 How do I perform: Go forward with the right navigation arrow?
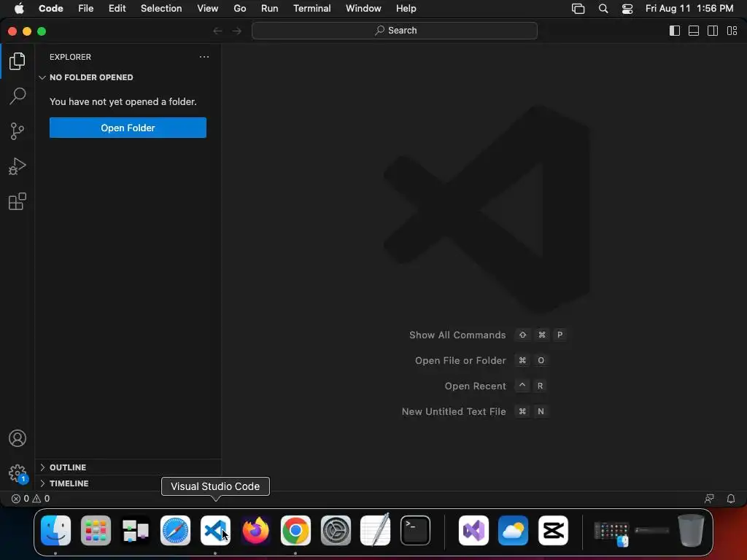(x=237, y=31)
